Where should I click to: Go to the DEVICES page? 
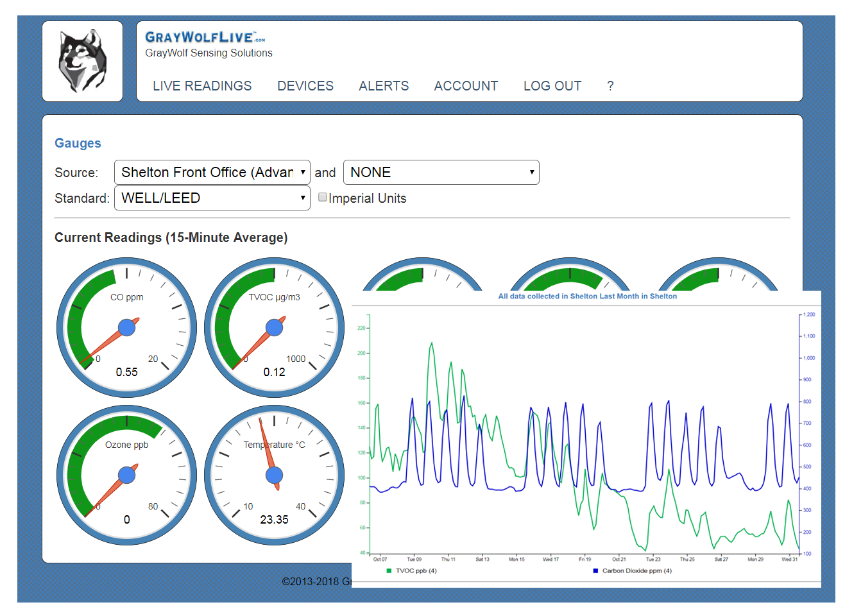[305, 86]
